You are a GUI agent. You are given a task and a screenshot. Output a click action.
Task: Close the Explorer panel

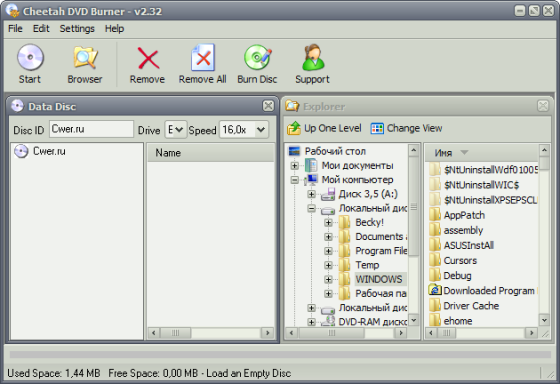coord(543,106)
